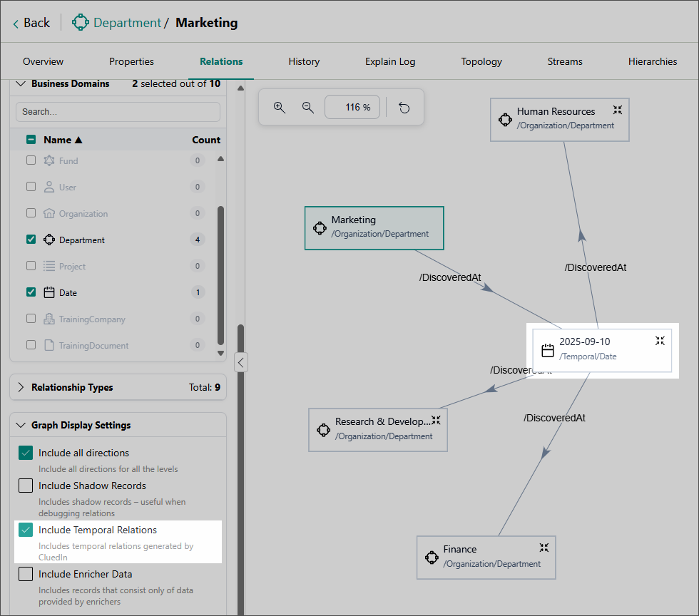Collapse the Graph Display Settings section
This screenshot has height=616, width=699.
point(21,425)
